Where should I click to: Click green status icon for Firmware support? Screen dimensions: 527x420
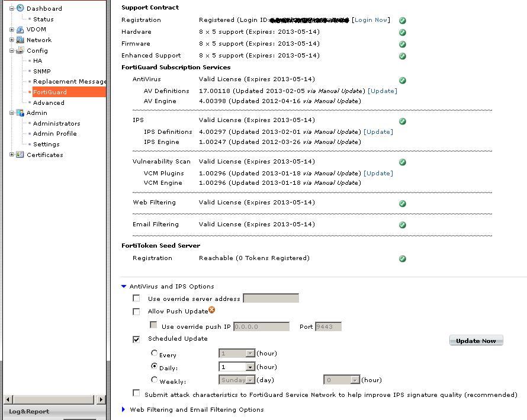402,44
